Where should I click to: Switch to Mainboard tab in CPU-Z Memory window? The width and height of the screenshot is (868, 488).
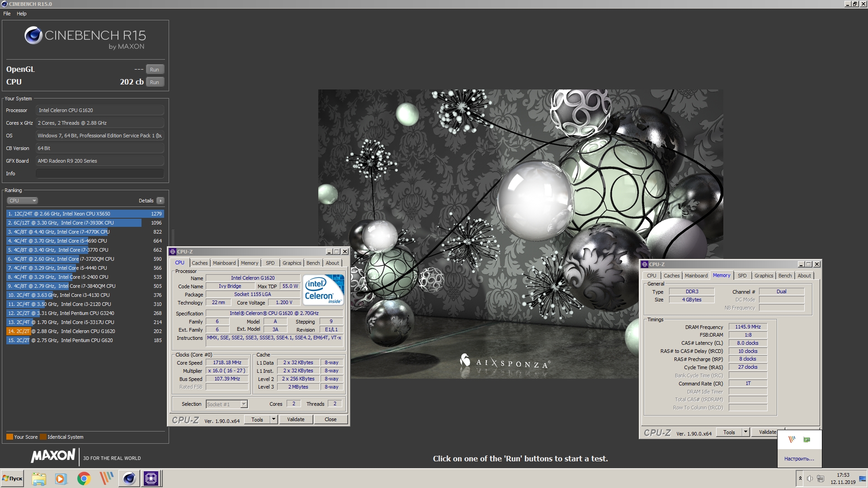coord(696,276)
